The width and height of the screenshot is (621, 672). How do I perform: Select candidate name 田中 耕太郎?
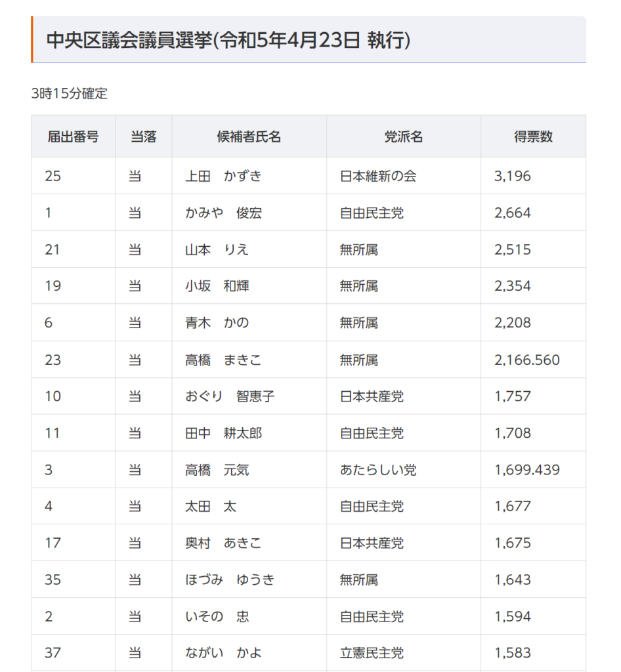click(x=223, y=433)
